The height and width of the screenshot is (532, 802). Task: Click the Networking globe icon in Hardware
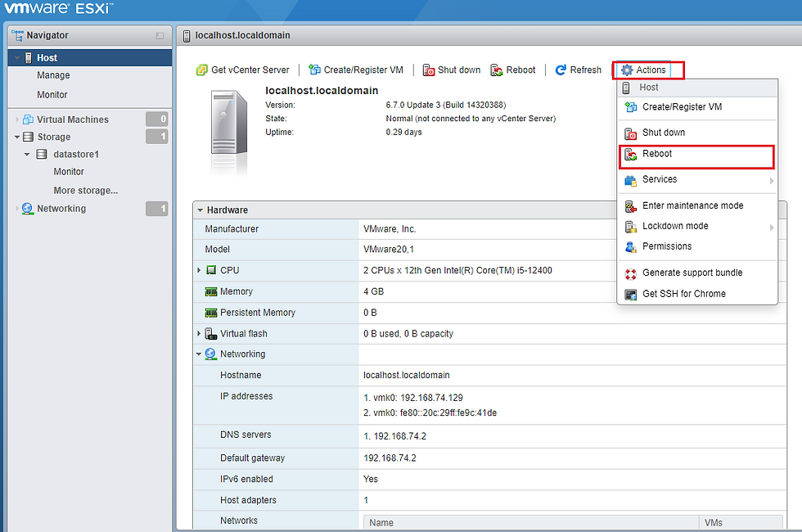click(210, 354)
